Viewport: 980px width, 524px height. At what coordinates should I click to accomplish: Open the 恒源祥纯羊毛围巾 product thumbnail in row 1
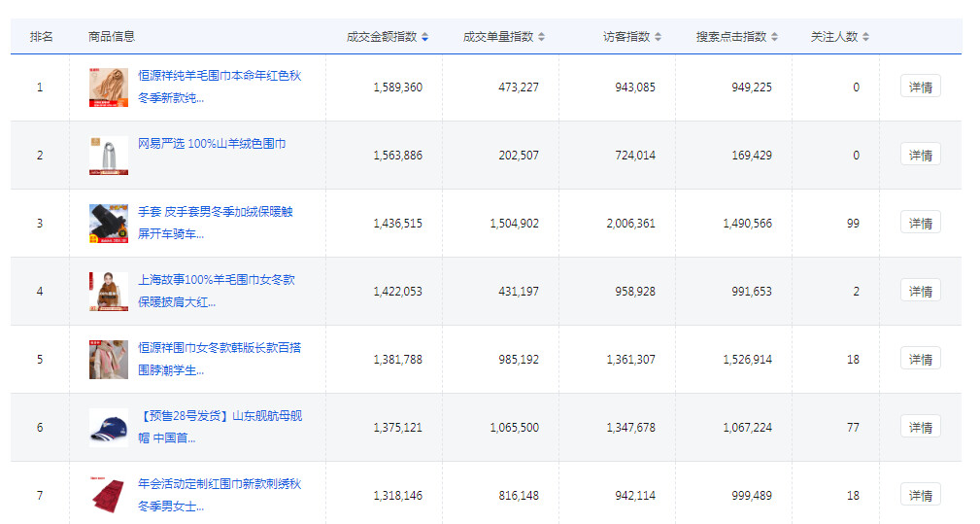point(108,87)
